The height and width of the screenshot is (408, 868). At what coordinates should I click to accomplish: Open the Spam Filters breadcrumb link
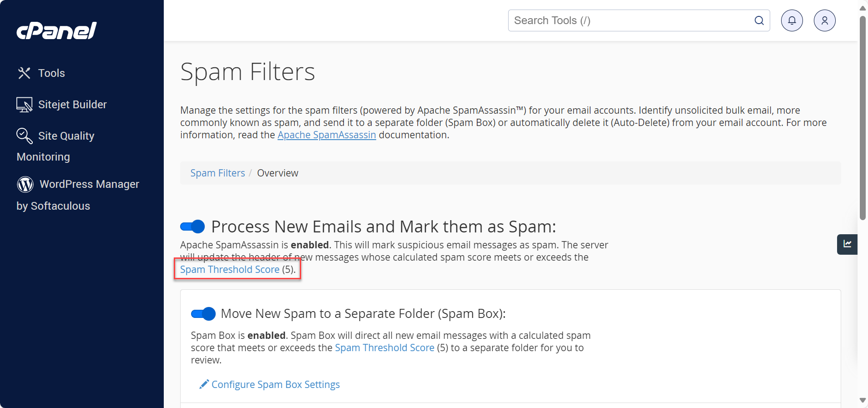tap(217, 173)
